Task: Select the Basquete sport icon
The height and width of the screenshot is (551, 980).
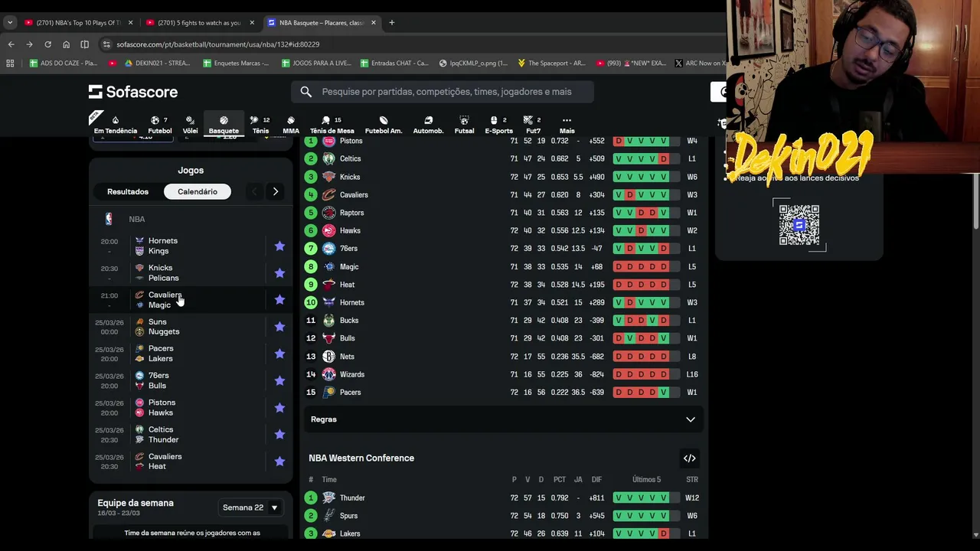Action: pyautogui.click(x=224, y=125)
